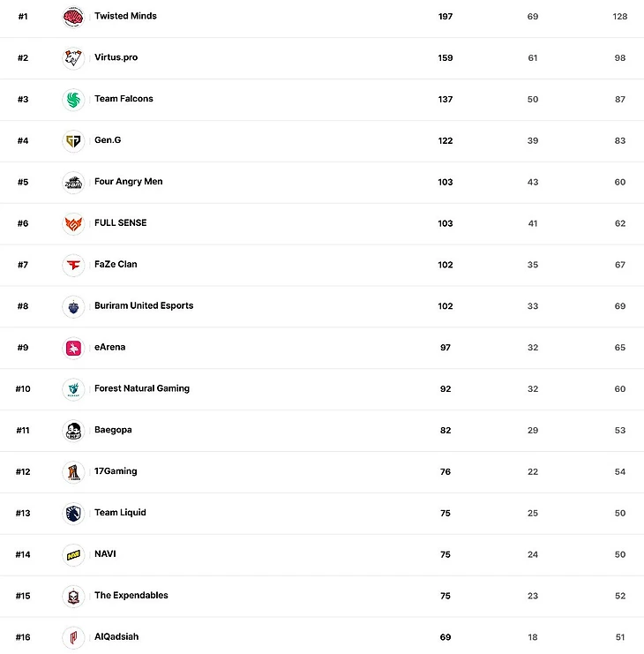Click the FULL SENSE logo icon
This screenshot has height=654, width=644.
click(x=74, y=223)
